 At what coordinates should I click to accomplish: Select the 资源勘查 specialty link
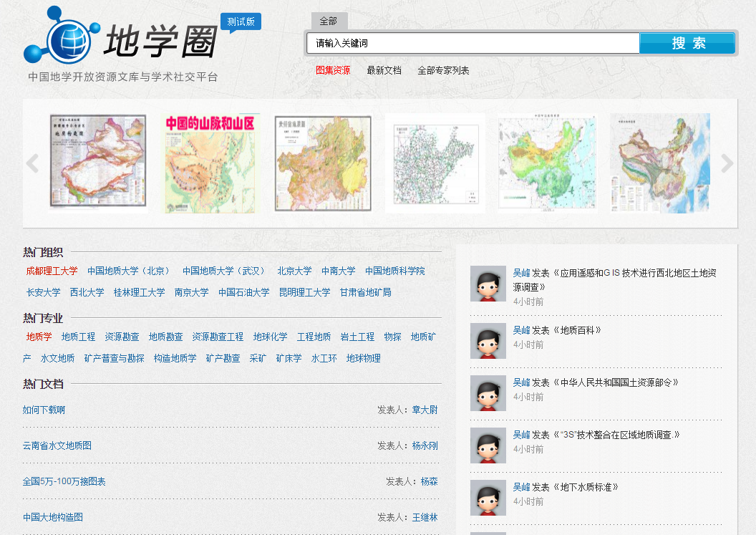click(x=122, y=337)
